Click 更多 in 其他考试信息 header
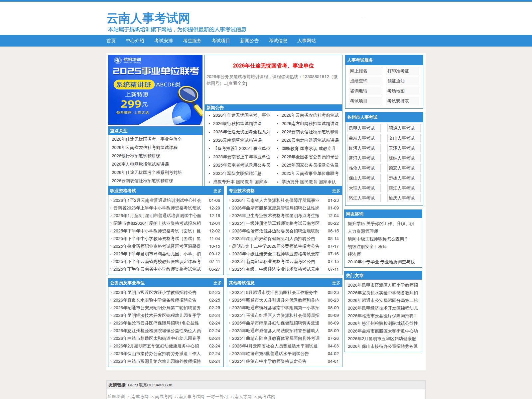 tap(336, 283)
